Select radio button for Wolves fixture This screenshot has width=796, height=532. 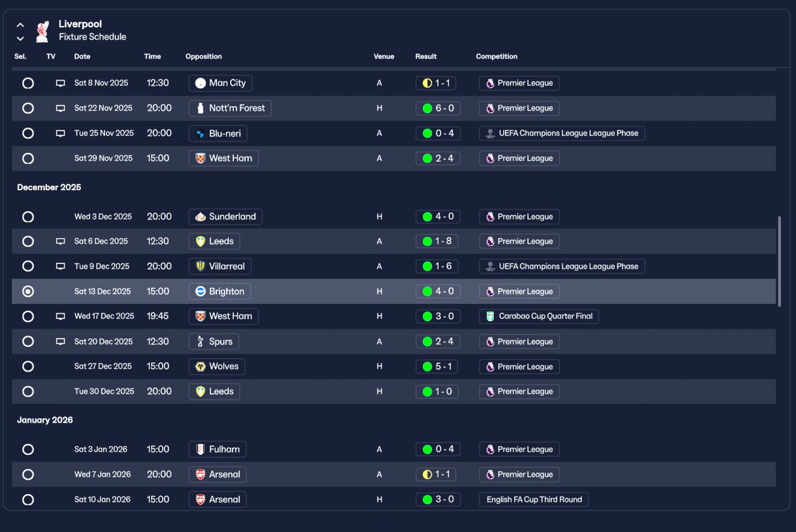pyautogui.click(x=28, y=367)
